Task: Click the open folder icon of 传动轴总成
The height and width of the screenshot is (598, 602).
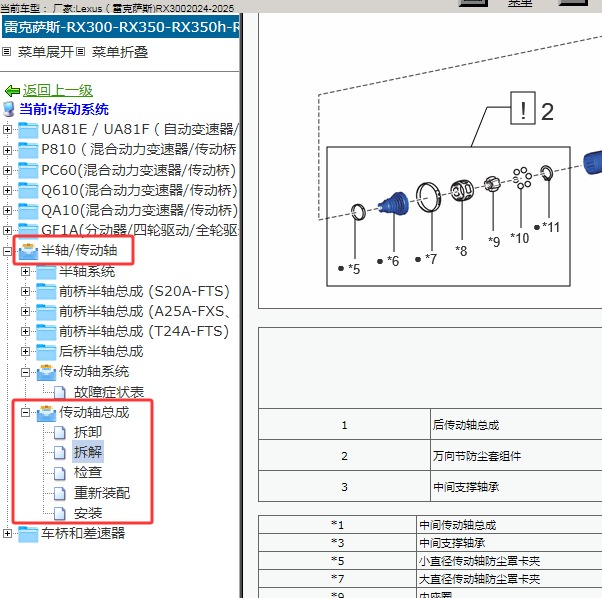Action: pos(46,413)
